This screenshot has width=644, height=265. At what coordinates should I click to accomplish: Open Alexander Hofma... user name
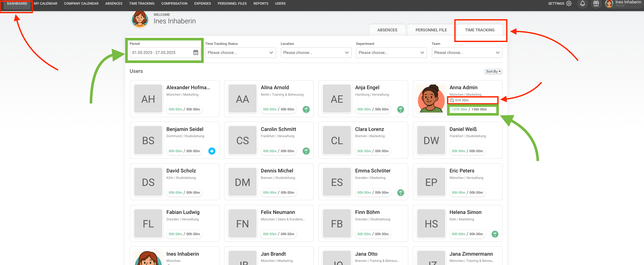pyautogui.click(x=188, y=88)
